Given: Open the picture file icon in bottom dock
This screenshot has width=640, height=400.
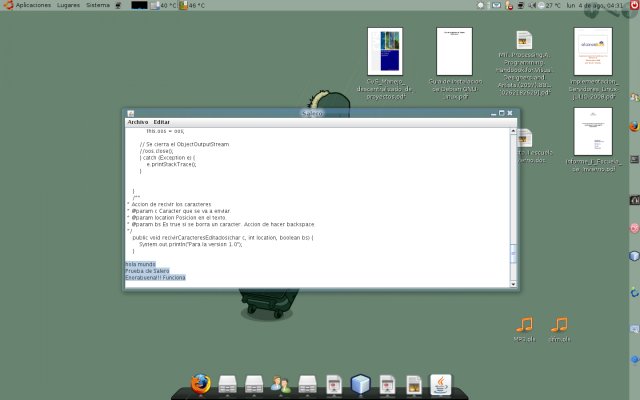Looking at the screenshot, I should [x=414, y=385].
